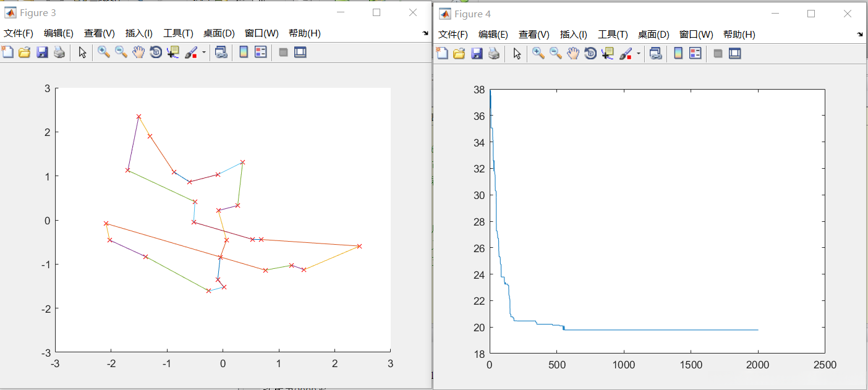Select Data Cursor tool in Figure 3
Image resolution: width=868 pixels, height=390 pixels.
[x=173, y=53]
